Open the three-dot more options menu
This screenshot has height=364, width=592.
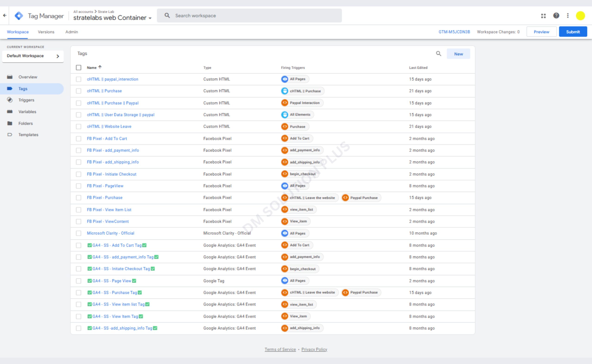(x=568, y=16)
